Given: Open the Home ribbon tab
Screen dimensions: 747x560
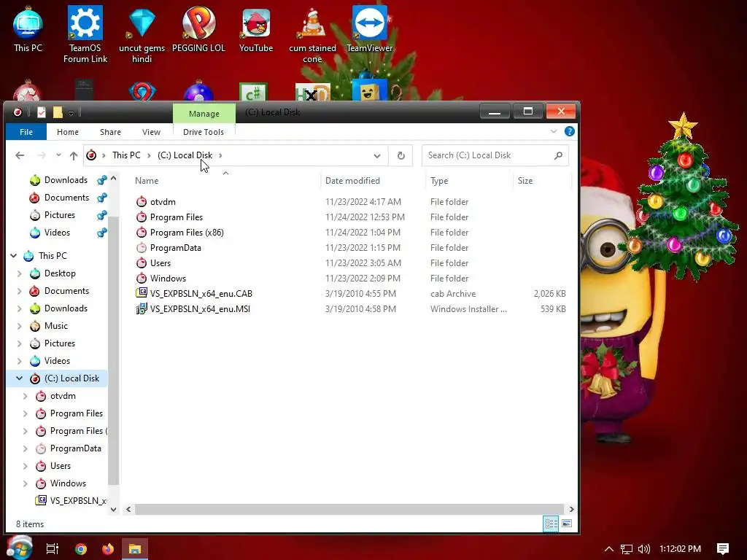Looking at the screenshot, I should [x=68, y=132].
